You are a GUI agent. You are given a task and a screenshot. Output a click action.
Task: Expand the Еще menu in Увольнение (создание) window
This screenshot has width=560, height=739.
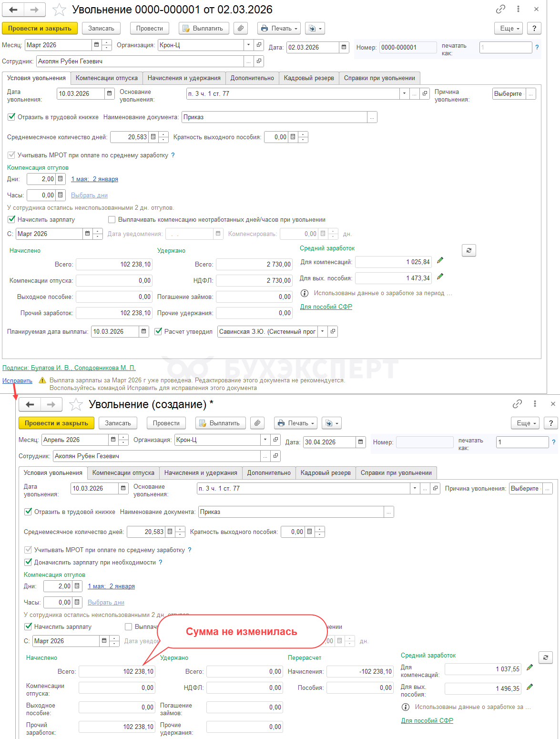point(525,423)
